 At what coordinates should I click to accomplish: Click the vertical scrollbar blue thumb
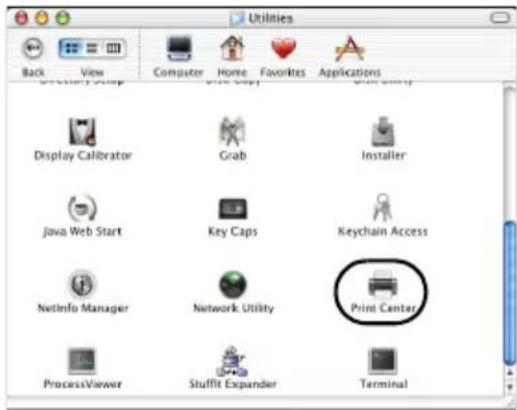tap(510, 293)
